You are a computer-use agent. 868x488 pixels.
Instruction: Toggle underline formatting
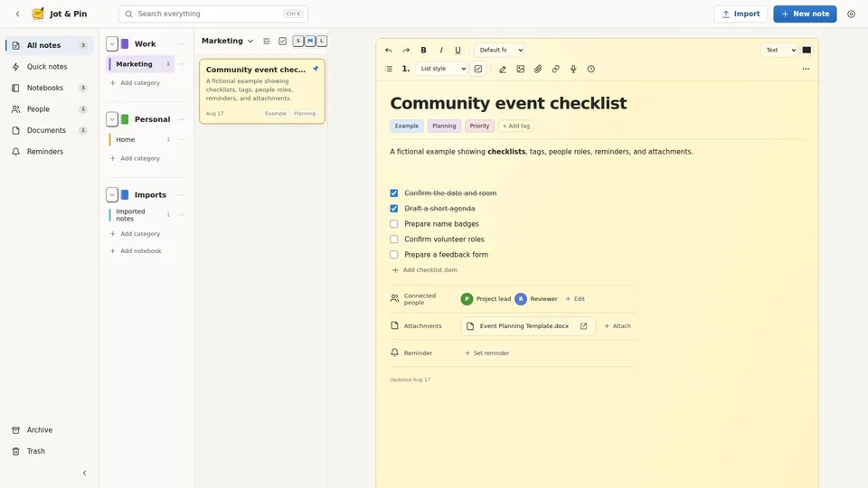[458, 50]
